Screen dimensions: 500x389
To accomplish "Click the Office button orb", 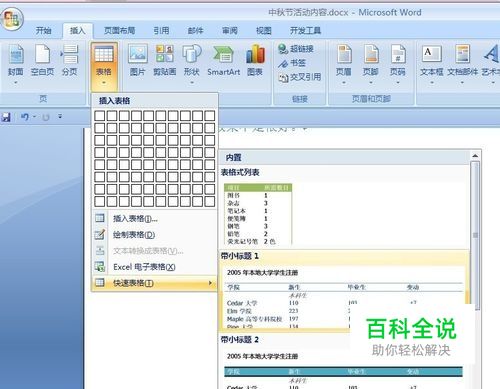I will 12,19.
